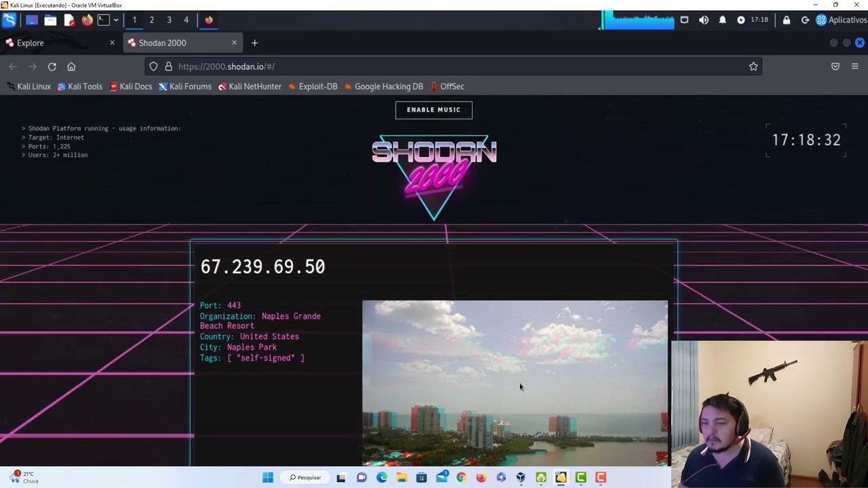Launch the text editor from Kali panel

click(68, 20)
